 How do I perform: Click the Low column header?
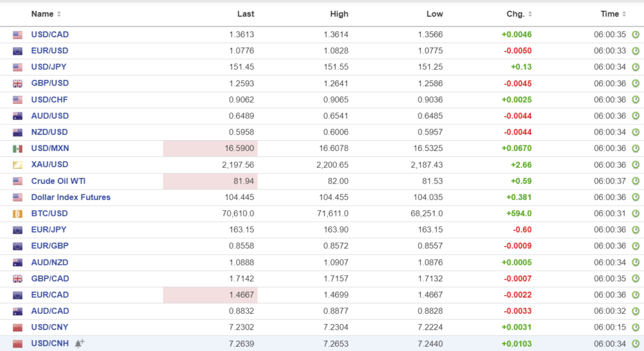click(435, 14)
